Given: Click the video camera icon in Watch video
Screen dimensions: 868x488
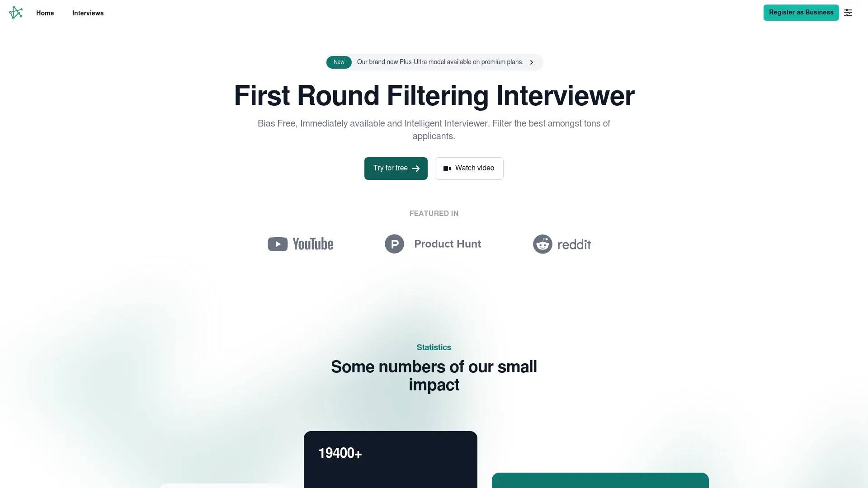Looking at the screenshot, I should 447,169.
